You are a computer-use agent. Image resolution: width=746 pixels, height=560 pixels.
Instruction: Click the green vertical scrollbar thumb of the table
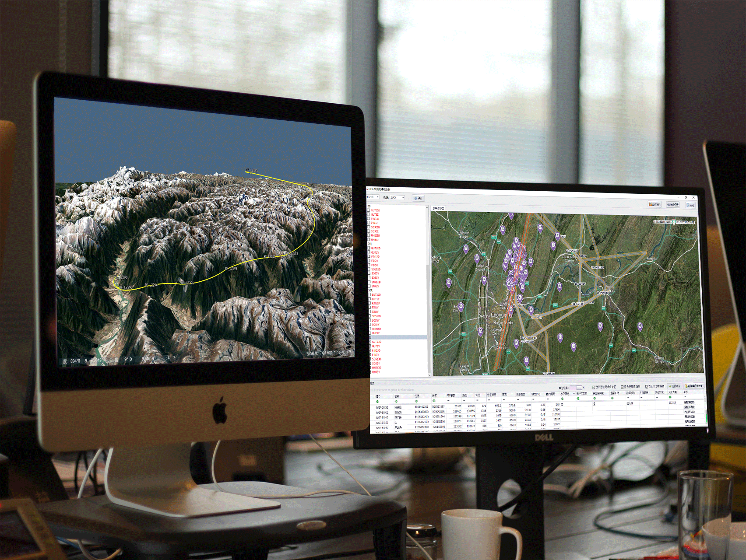(x=706, y=418)
